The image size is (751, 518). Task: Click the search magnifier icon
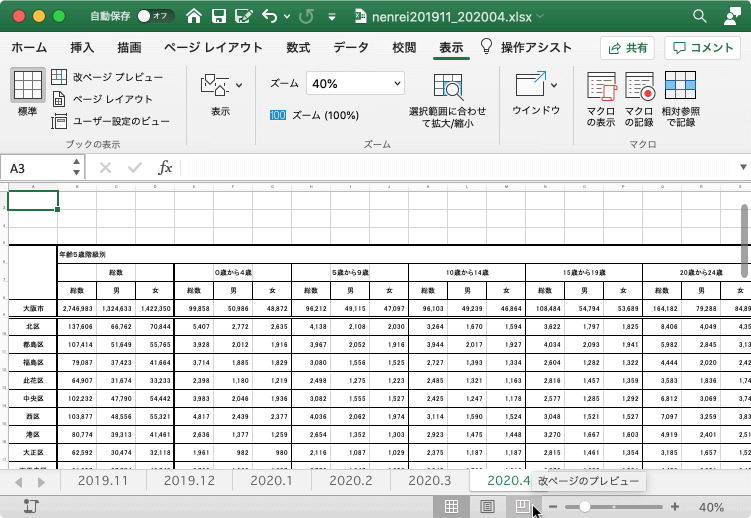(700, 16)
